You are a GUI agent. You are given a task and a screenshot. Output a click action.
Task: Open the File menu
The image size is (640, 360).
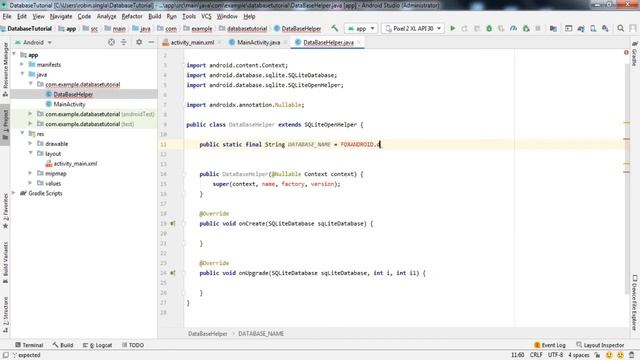(7, 16)
